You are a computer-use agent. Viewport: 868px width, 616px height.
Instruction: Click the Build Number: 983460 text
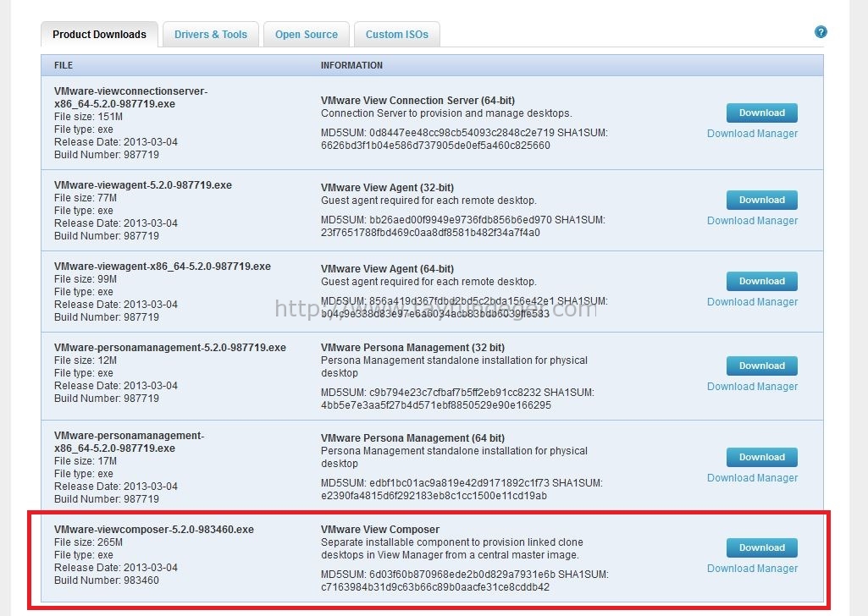coord(107,580)
